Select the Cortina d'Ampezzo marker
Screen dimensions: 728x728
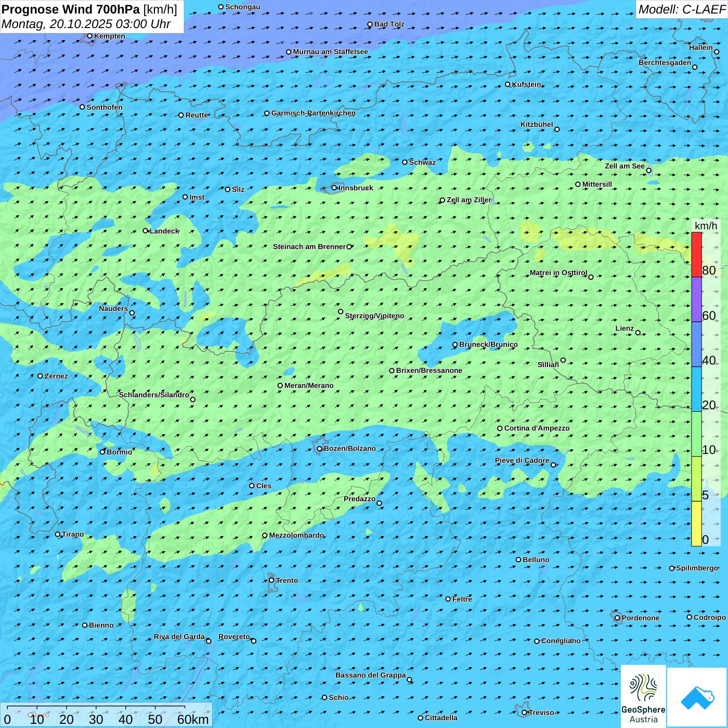point(500,428)
